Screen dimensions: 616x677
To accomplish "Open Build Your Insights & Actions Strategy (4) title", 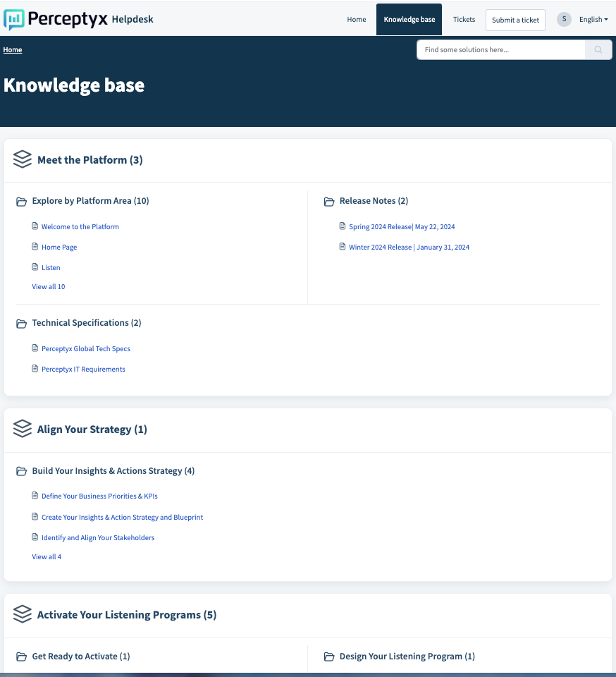I will point(113,471).
